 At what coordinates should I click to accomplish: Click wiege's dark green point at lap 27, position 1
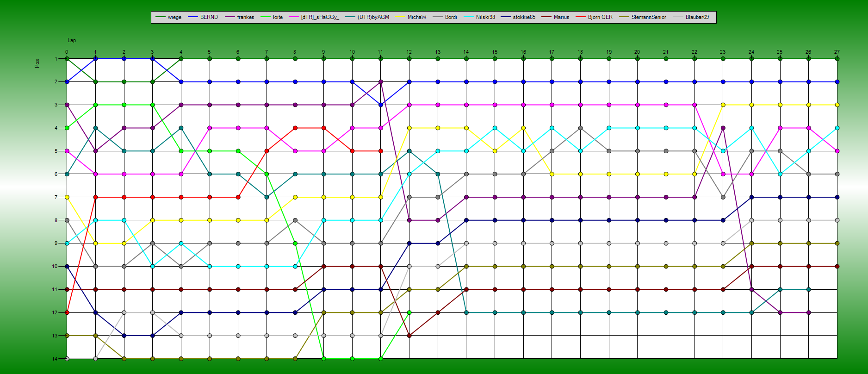tap(837, 59)
